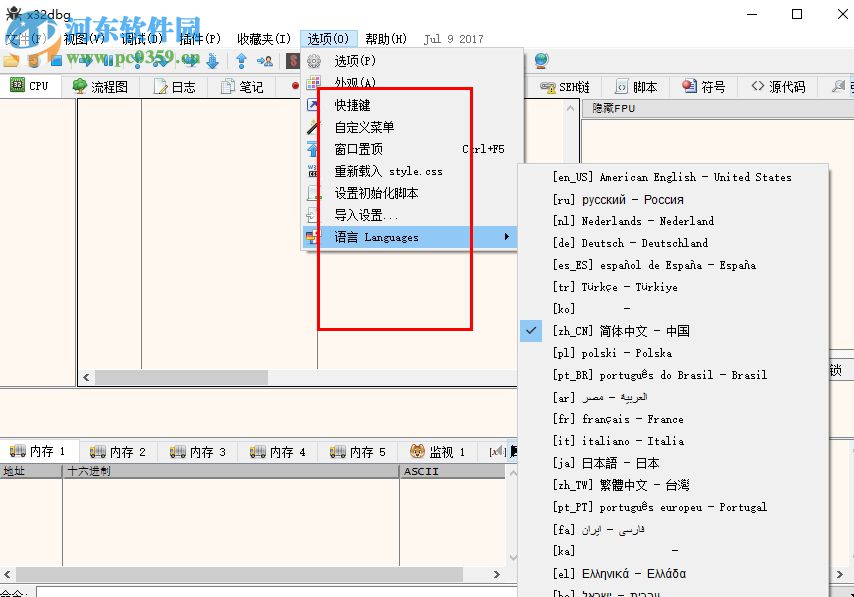This screenshot has height=597, width=854.
Task: Click the open file folder toolbar icon
Action: click(x=11, y=60)
